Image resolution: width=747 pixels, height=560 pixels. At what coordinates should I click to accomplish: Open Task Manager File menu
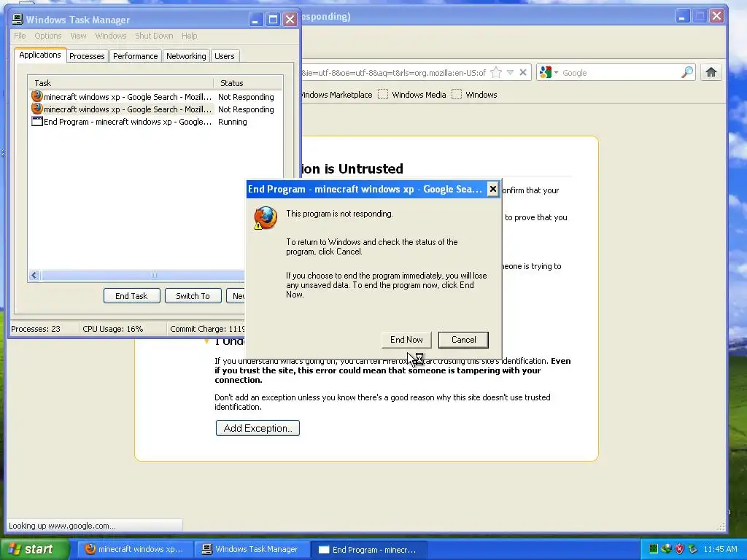pos(20,36)
